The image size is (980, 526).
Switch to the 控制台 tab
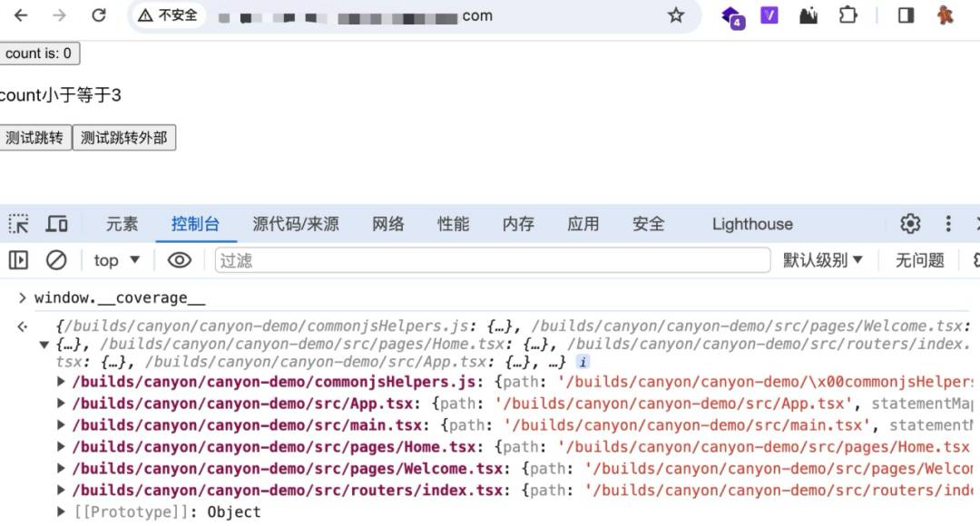[x=195, y=224]
